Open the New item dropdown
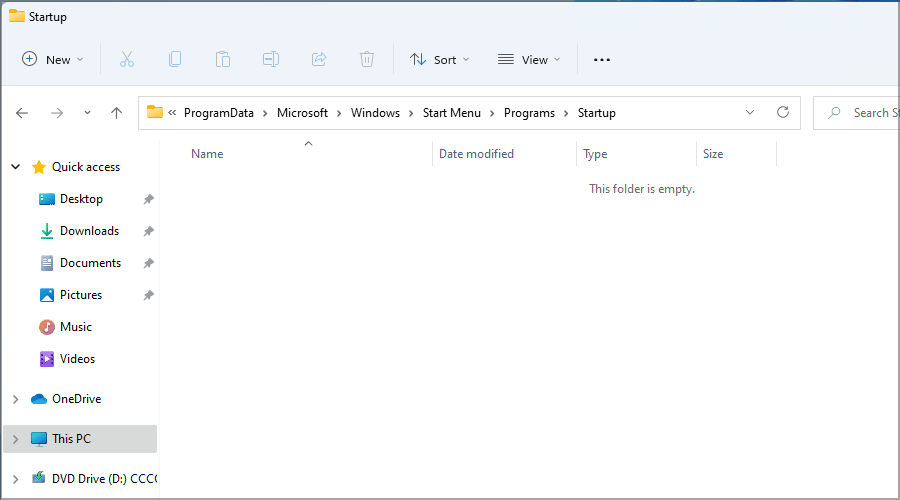Screen dimensions: 900x500 [x=53, y=60]
